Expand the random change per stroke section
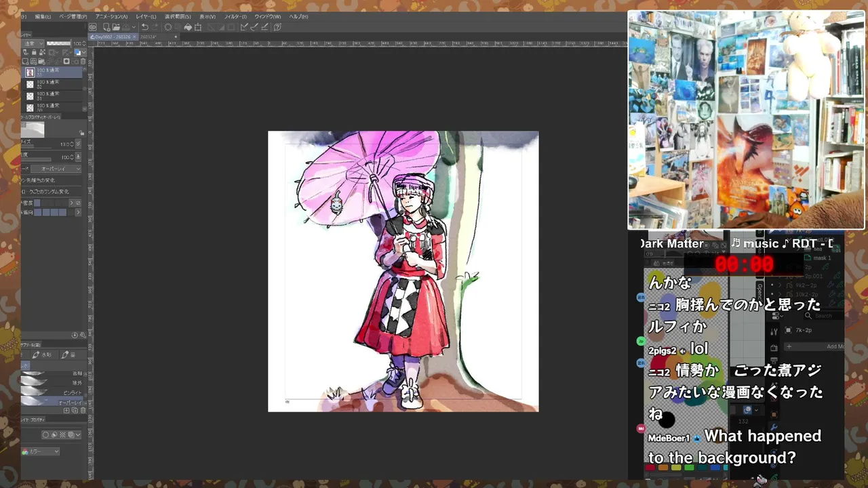 coord(51,191)
